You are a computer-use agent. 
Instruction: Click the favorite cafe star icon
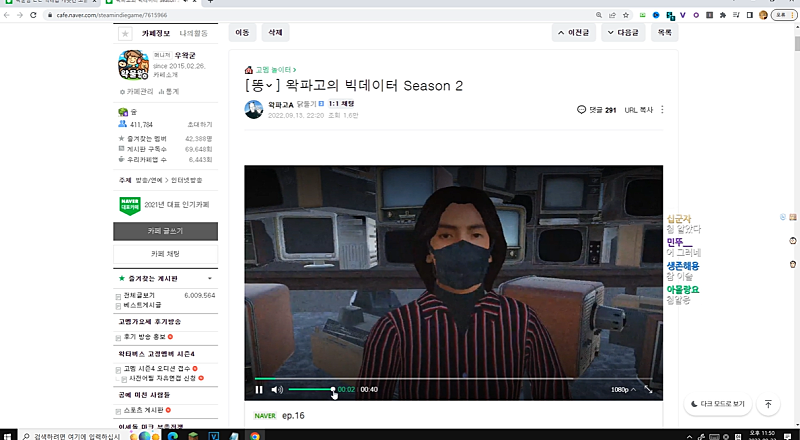[x=125, y=34]
